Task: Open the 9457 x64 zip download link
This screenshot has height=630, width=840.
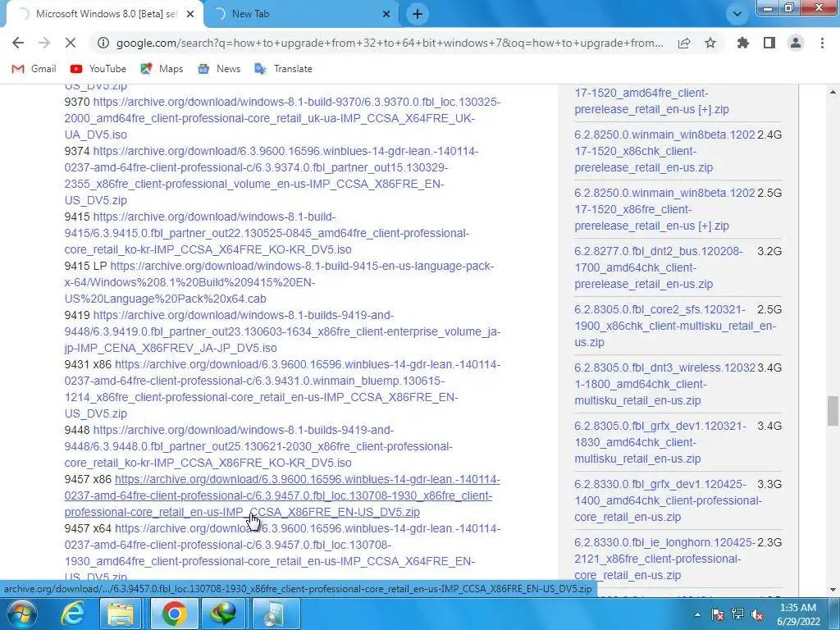Action: 282,553
